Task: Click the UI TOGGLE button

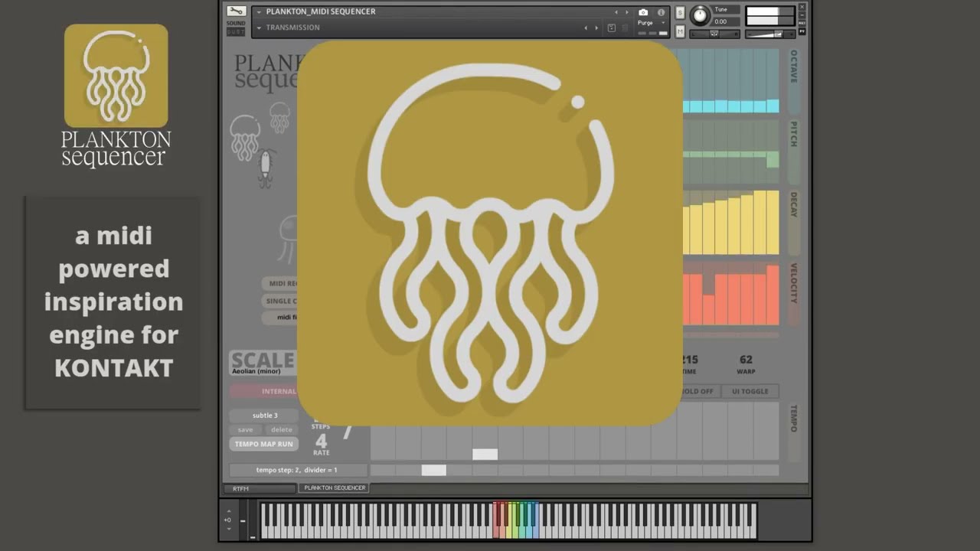Action: click(x=750, y=391)
